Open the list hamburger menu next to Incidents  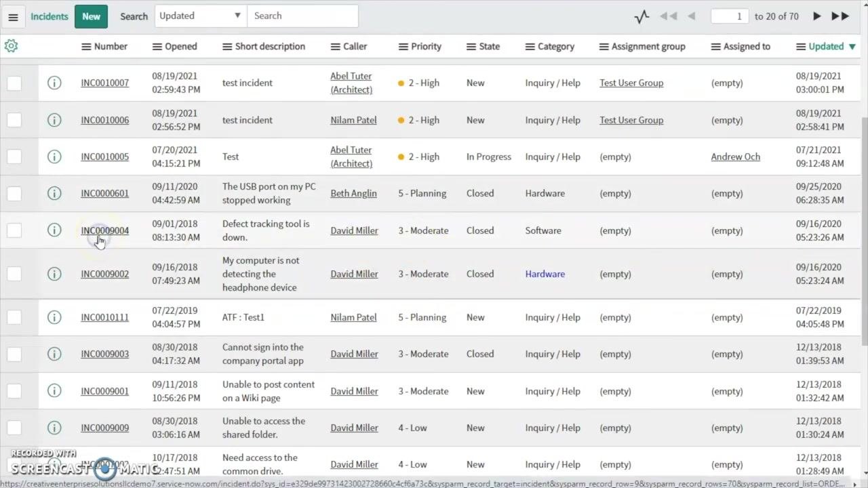coord(13,16)
